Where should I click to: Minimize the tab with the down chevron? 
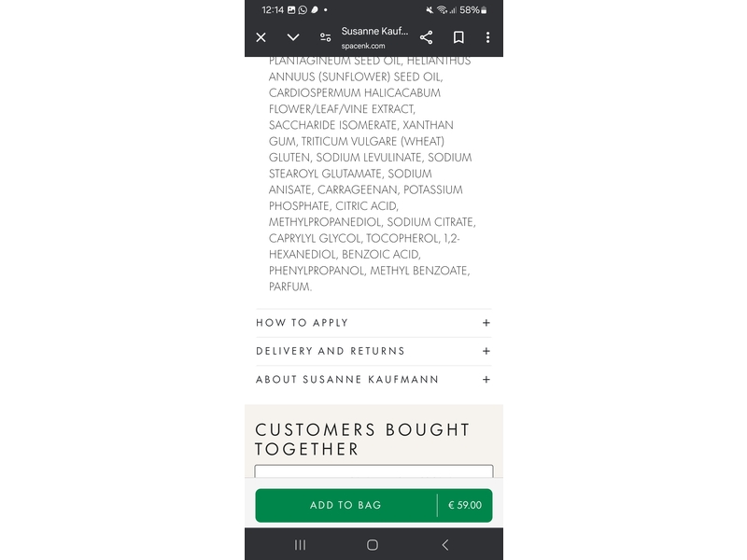293,37
